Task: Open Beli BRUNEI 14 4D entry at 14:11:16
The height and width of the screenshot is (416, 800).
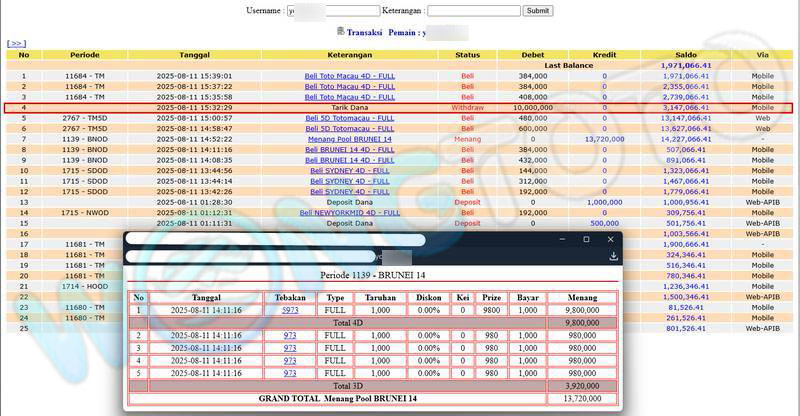Action: (349, 149)
